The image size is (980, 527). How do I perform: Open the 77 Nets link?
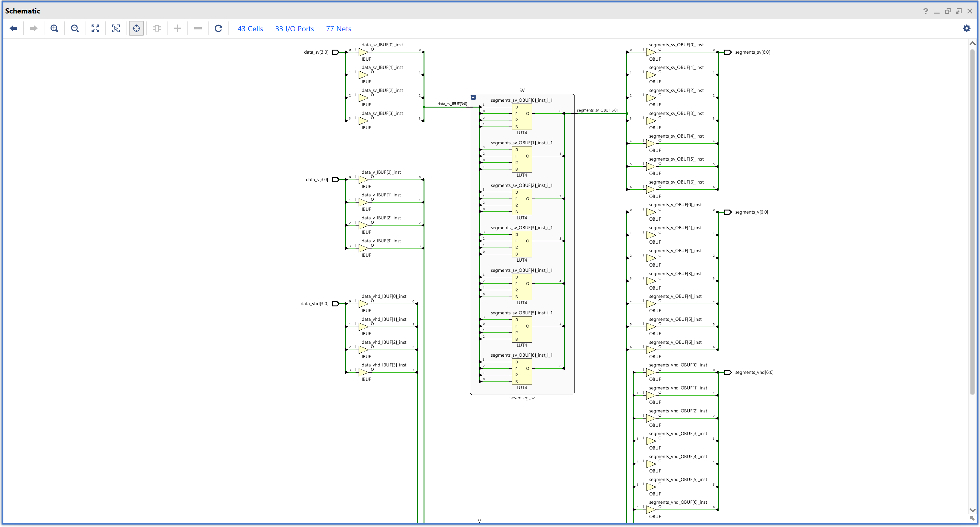point(339,29)
